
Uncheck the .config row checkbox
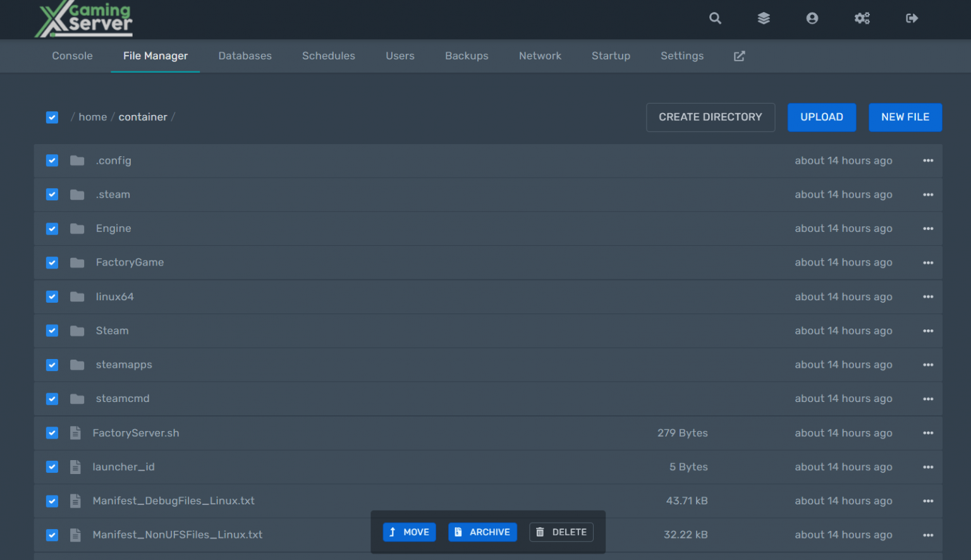tap(52, 161)
